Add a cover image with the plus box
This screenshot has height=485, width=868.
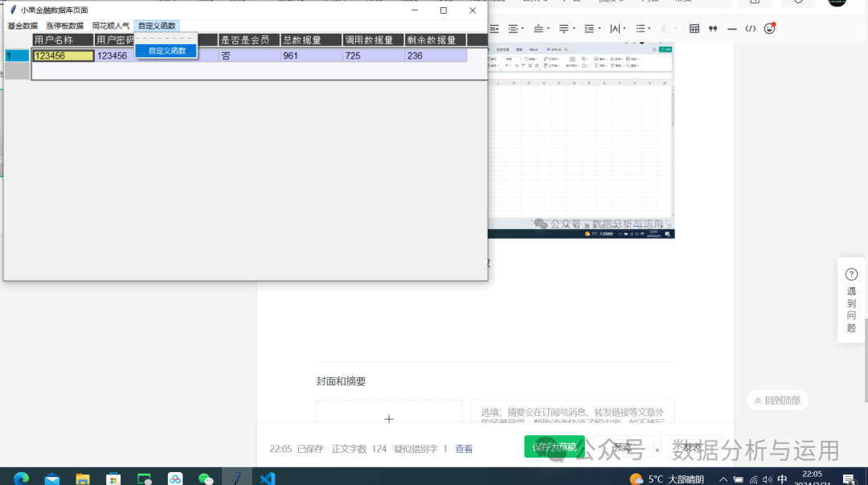tap(389, 412)
